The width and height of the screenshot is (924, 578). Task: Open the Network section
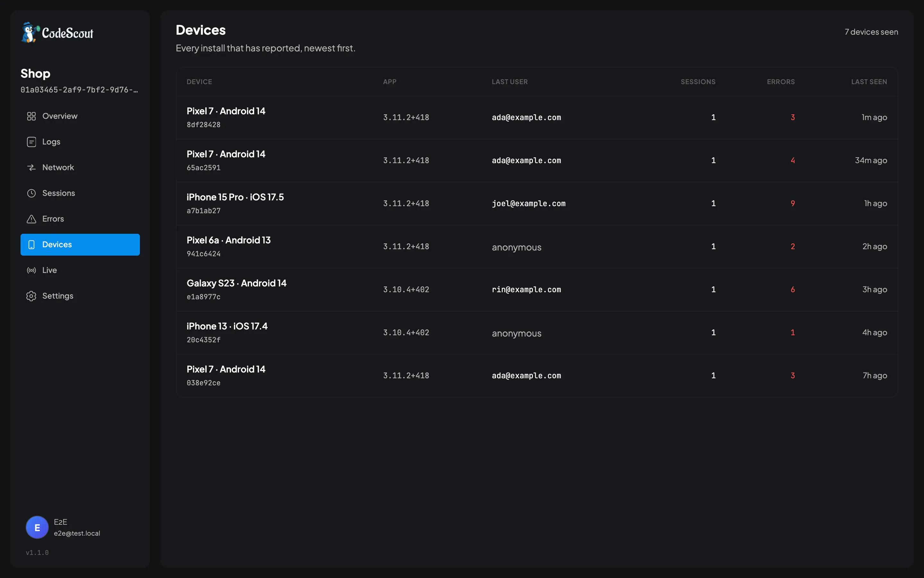click(x=80, y=167)
